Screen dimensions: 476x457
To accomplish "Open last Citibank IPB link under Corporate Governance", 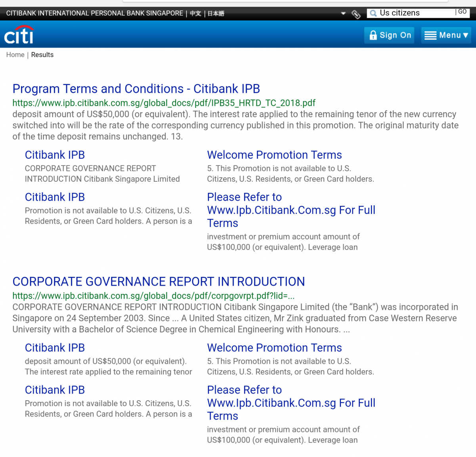I will 55,390.
